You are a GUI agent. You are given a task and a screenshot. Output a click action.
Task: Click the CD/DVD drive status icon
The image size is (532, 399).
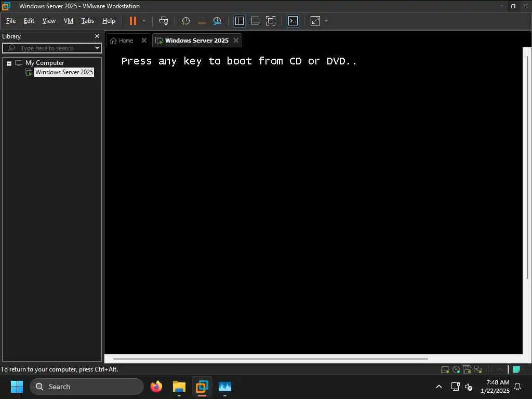click(456, 370)
